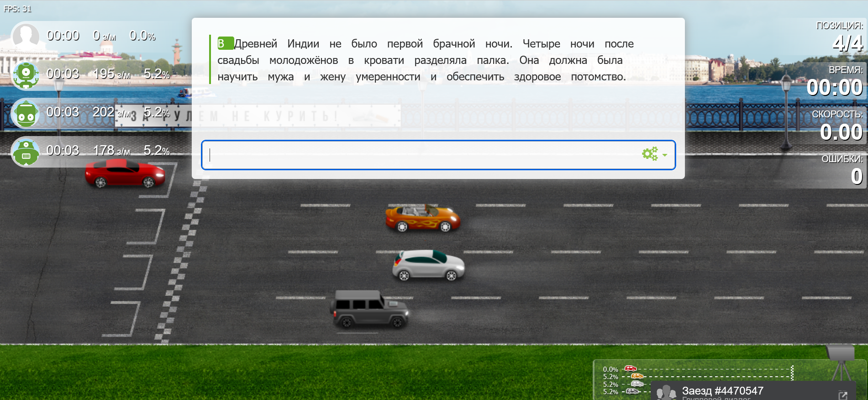Select the dark grey jeep
This screenshot has width=868, height=400.
pyautogui.click(x=370, y=309)
